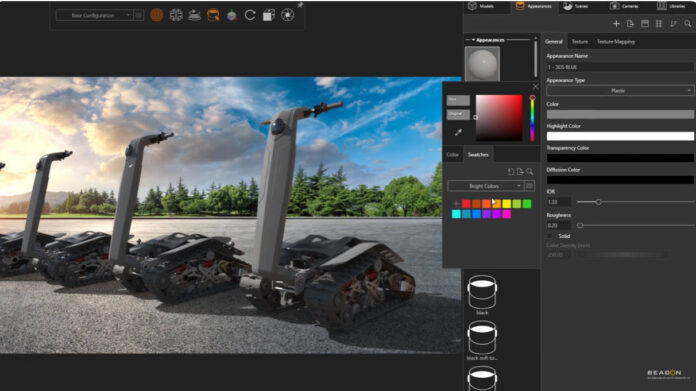Choose the blue swatch
This screenshot has width=696, height=391.
476,214
